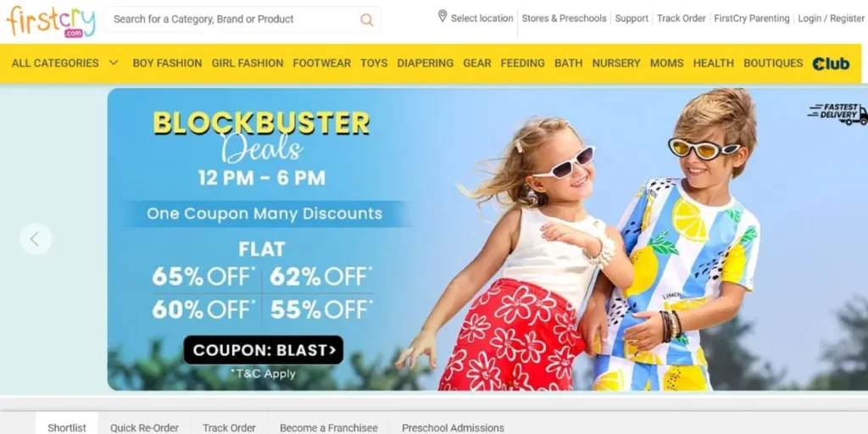Image resolution: width=868 pixels, height=434 pixels.
Task: Open the TOYS menu
Action: [374, 63]
